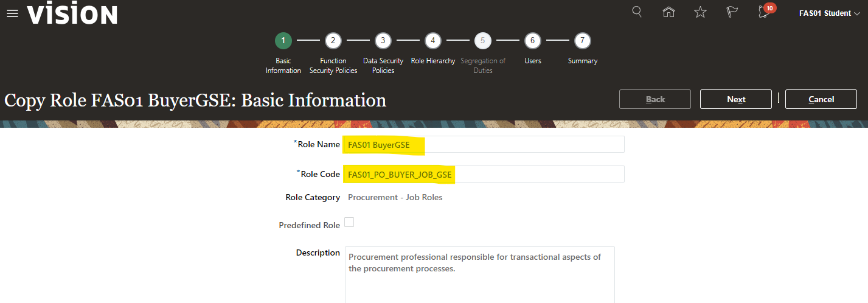Jump to step 7 Summary
The image size is (868, 303).
[582, 41]
